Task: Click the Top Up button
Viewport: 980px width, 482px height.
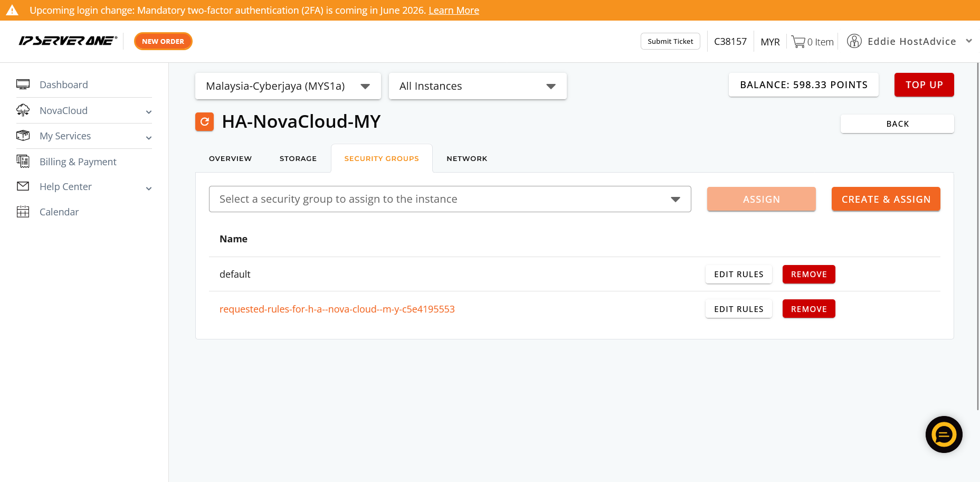Action: coord(924,84)
